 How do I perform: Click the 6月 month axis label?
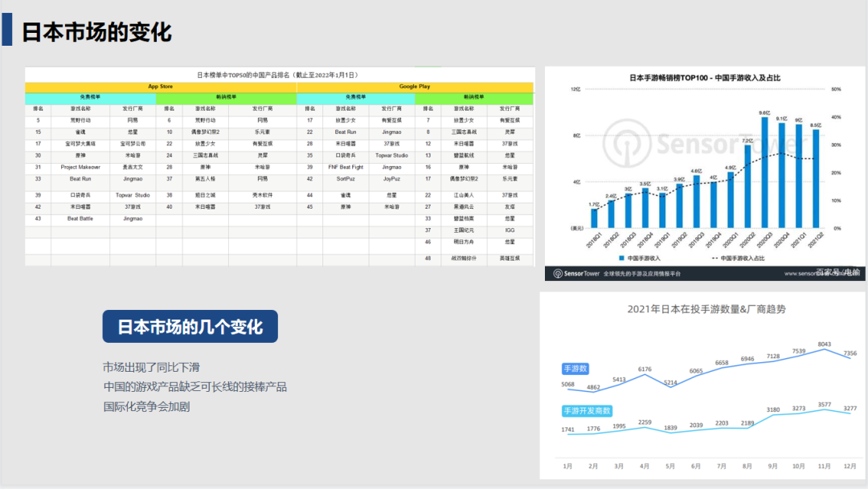[696, 467]
